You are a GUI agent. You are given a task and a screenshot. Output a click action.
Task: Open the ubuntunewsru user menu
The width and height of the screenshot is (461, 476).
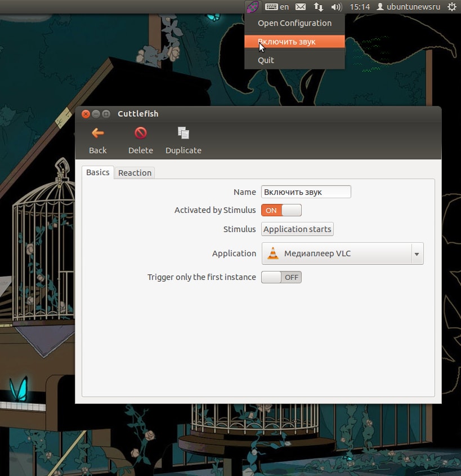(408, 7)
